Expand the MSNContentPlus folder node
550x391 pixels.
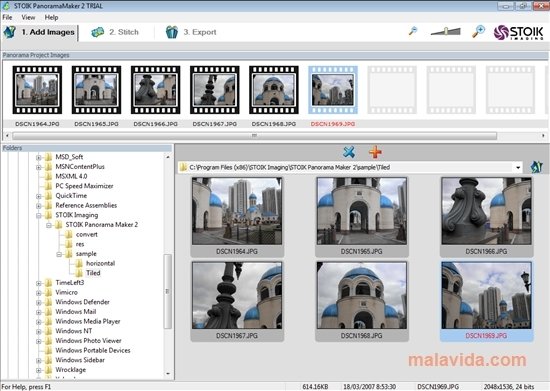click(39, 167)
